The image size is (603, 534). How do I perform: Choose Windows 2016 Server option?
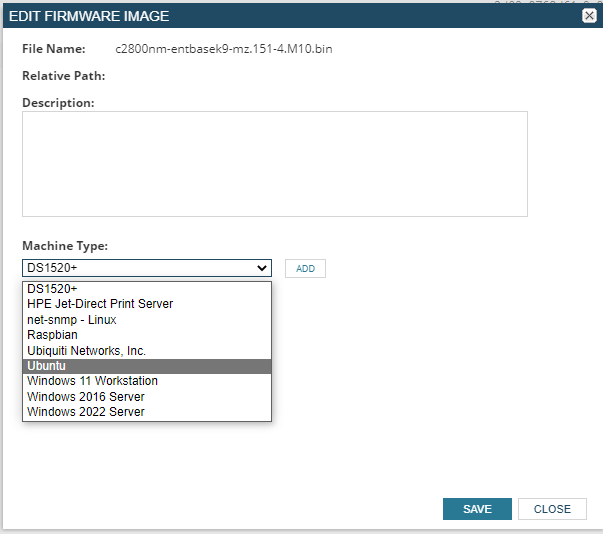coord(147,397)
